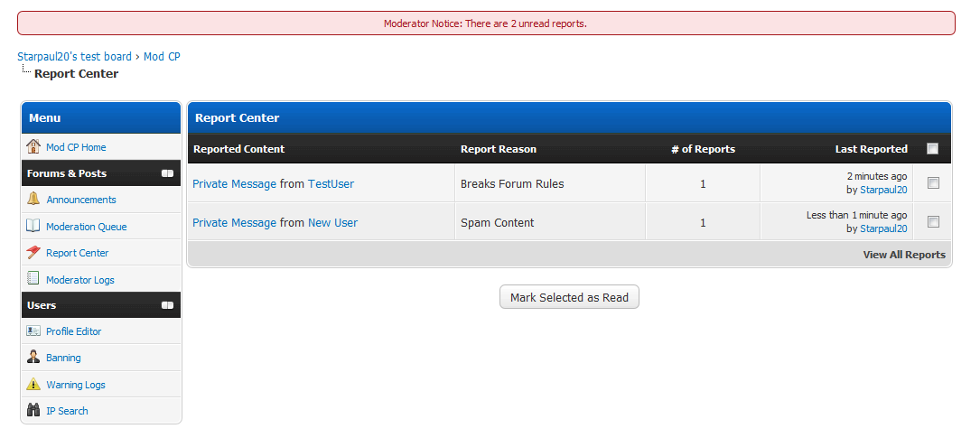Click the Banning user icon
The height and width of the screenshot is (438, 980).
33,358
